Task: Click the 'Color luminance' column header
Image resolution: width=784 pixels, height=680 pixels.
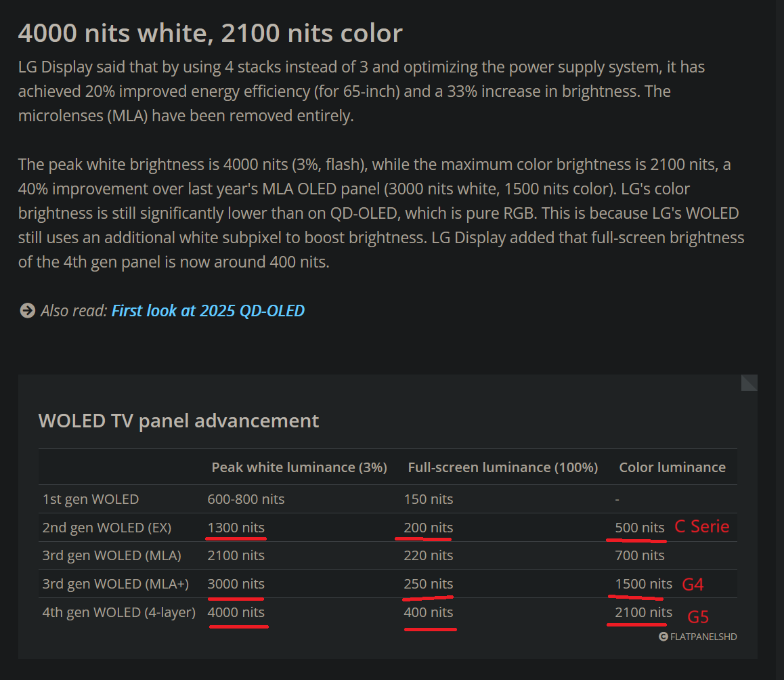Action: coord(673,467)
